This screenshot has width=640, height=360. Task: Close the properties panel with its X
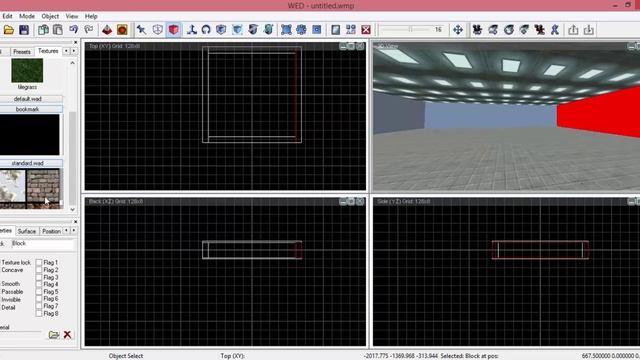pos(76,222)
